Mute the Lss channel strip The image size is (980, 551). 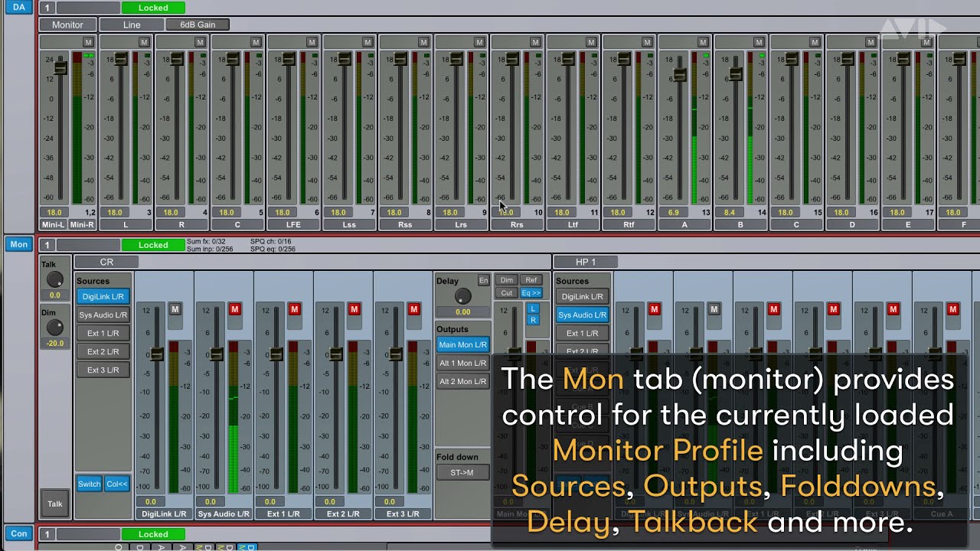[367, 42]
